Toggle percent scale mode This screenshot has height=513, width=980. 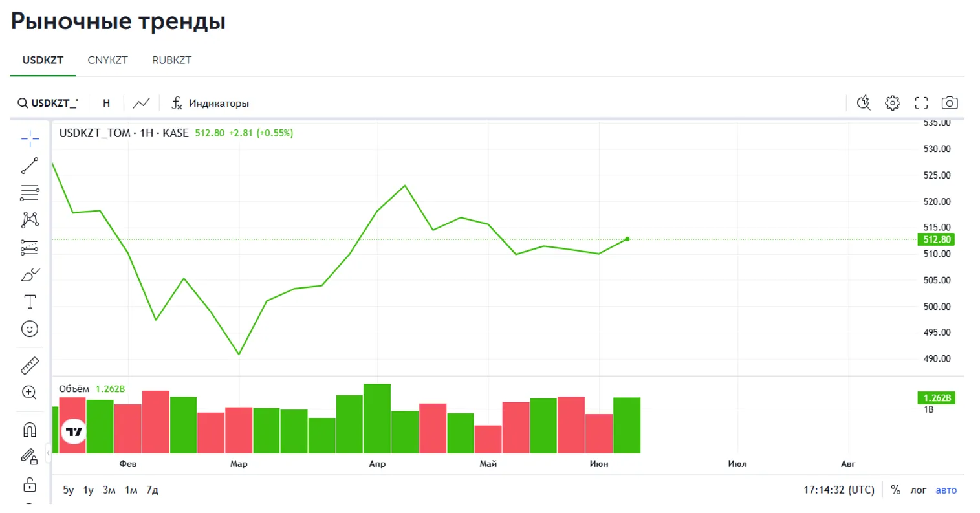pos(895,490)
